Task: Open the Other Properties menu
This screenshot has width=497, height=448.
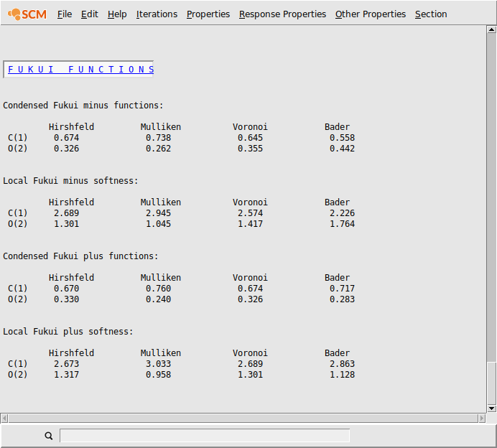Action: [370, 14]
